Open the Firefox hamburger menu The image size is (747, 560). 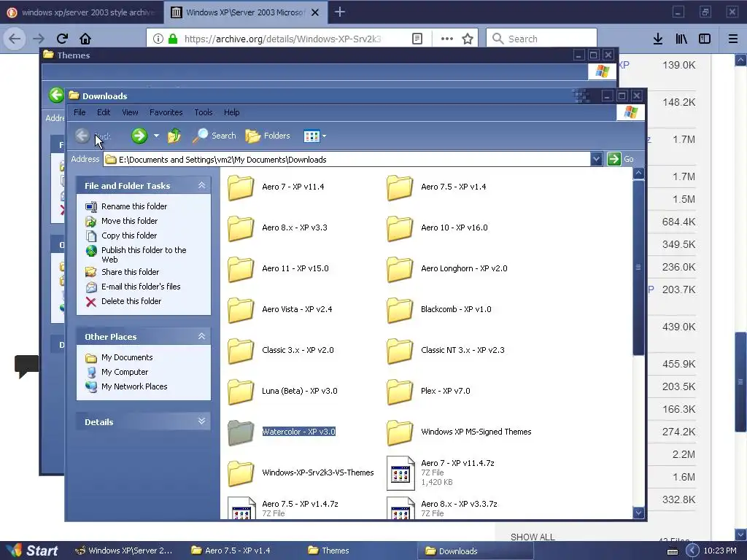pyautogui.click(x=733, y=39)
